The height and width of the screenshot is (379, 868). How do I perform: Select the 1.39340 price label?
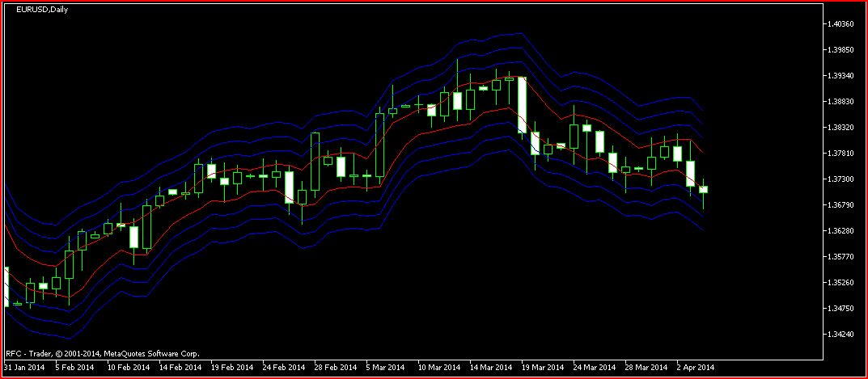[x=840, y=76]
